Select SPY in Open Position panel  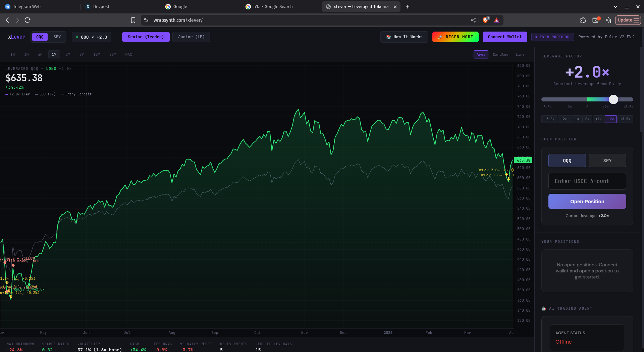[x=607, y=161]
